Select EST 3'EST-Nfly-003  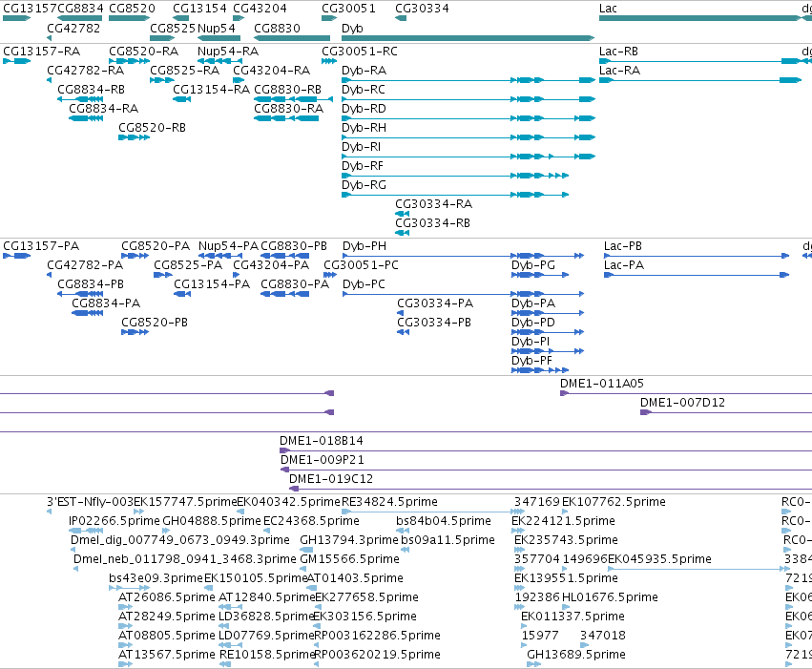pyautogui.click(x=90, y=502)
